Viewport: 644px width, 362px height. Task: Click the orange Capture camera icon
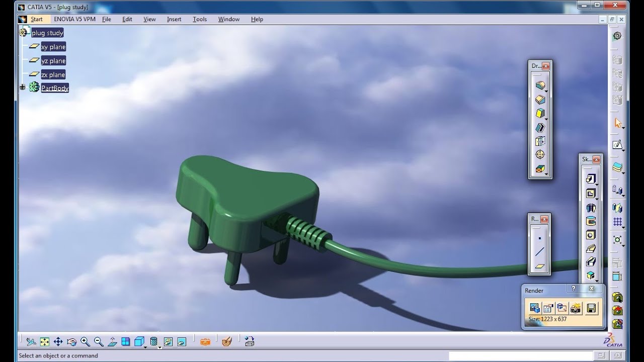[205, 342]
